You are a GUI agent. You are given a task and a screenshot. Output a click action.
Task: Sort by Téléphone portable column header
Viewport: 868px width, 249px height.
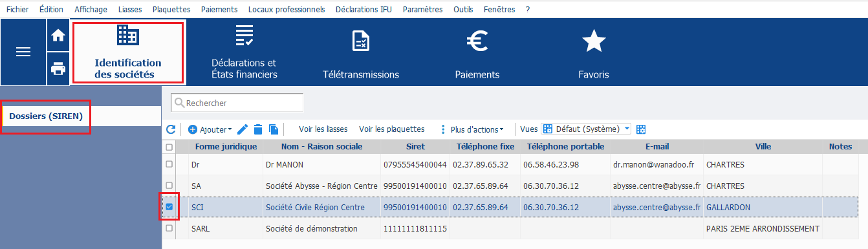(x=565, y=147)
